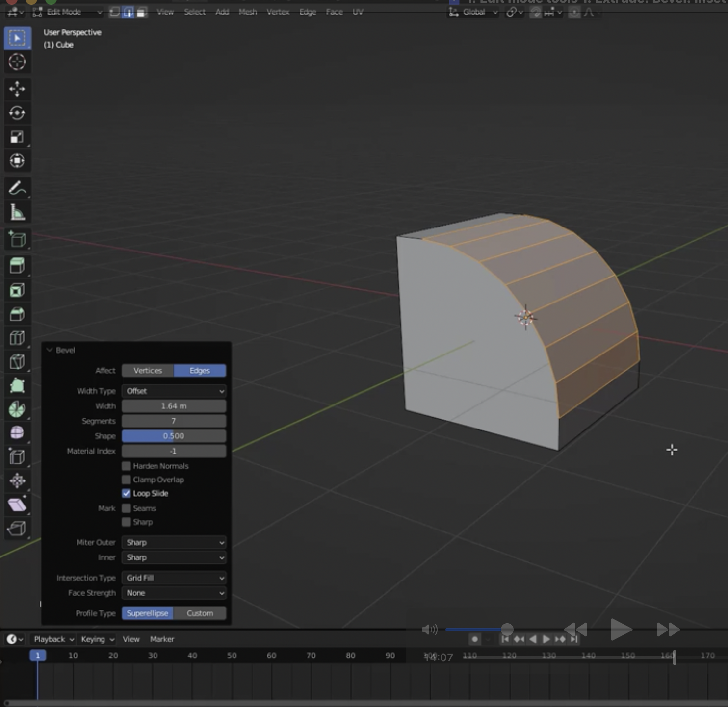Screen dimensions: 728x707
Task: Select the Loop Cut tool
Action: (x=17, y=338)
